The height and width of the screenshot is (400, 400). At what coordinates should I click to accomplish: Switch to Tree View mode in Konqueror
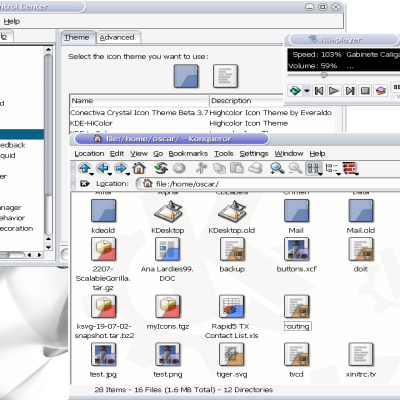tap(332, 168)
